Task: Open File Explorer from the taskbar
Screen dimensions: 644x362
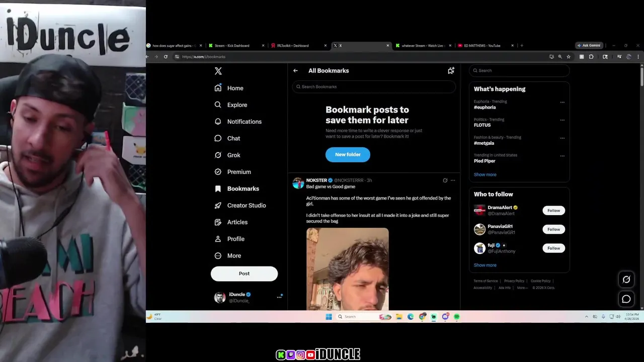Action: 399,317
